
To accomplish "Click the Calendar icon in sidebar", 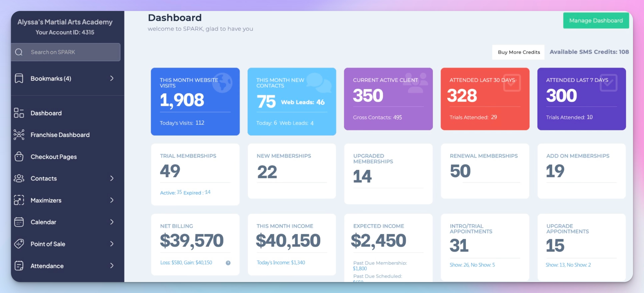I will [x=19, y=222].
